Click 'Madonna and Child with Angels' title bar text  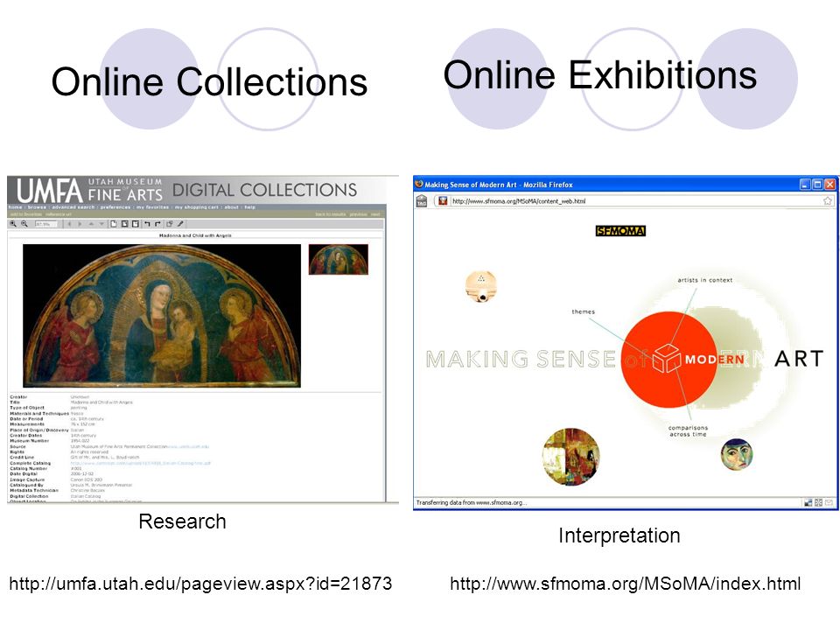pyautogui.click(x=195, y=235)
